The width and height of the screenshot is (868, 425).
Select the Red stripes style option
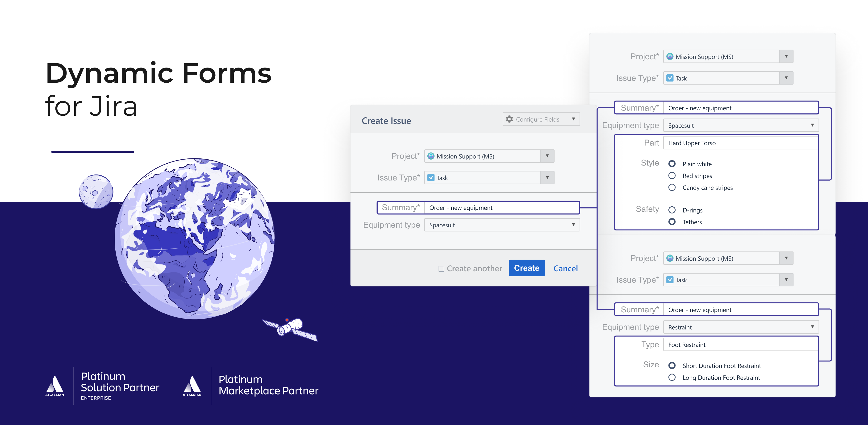(672, 176)
